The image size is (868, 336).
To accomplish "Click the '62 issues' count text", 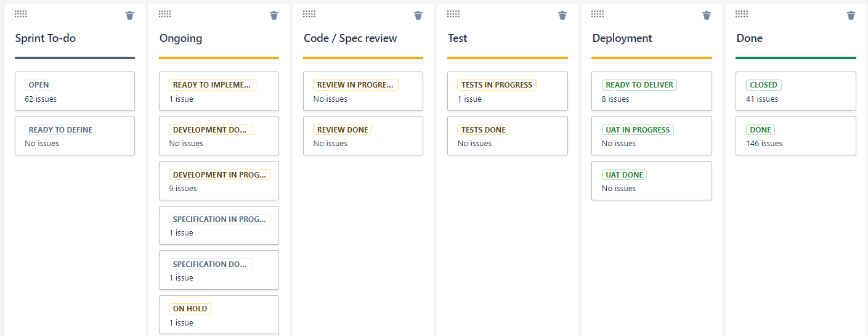I will (x=41, y=99).
